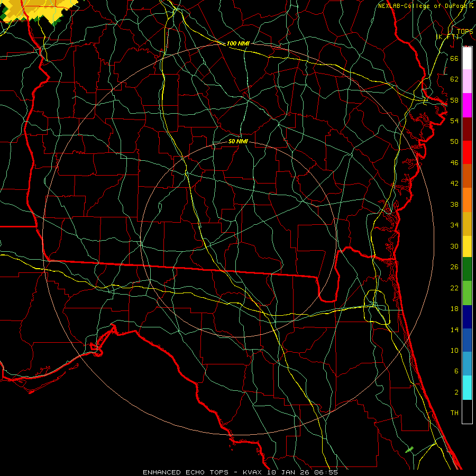Click the legend value 66
Image resolution: width=476 pixels, height=476 pixels.
[454, 58]
